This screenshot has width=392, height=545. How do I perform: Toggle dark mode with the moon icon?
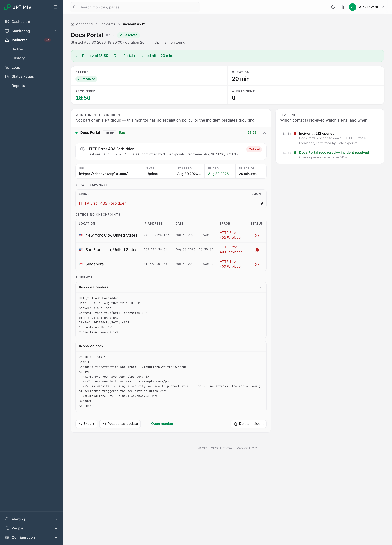[x=333, y=7]
